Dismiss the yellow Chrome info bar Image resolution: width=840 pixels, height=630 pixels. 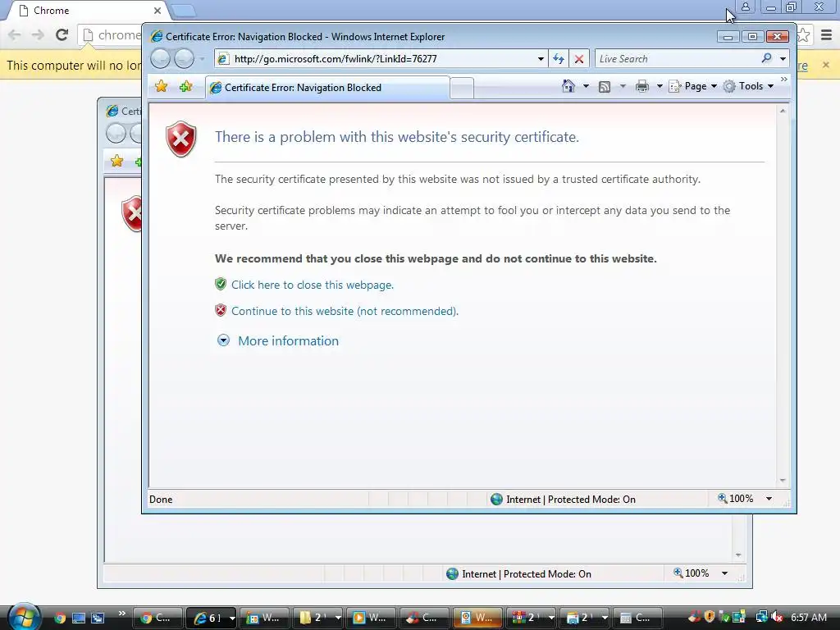pyautogui.click(x=825, y=65)
